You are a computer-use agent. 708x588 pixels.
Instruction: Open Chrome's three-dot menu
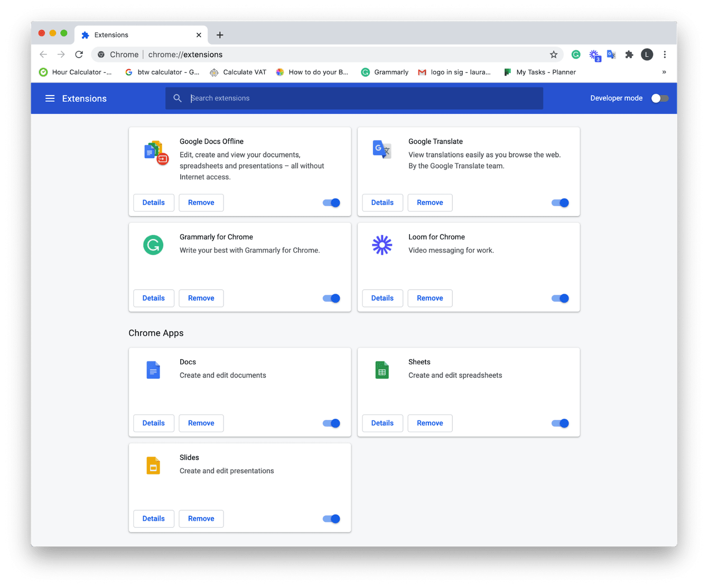click(x=665, y=54)
